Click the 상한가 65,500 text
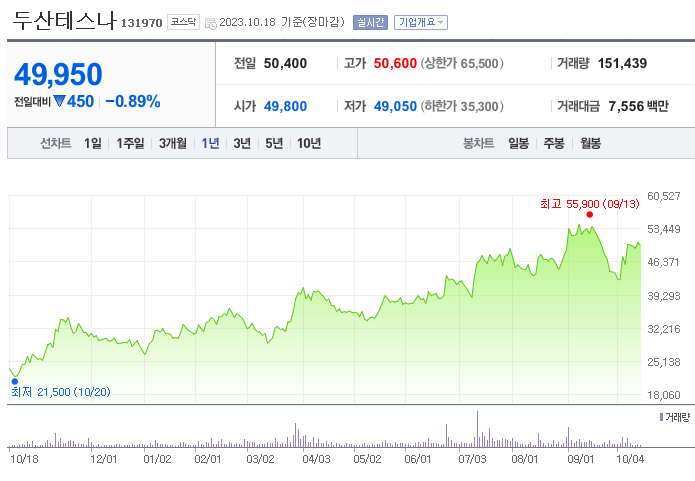This screenshot has height=481, width=695. (462, 63)
